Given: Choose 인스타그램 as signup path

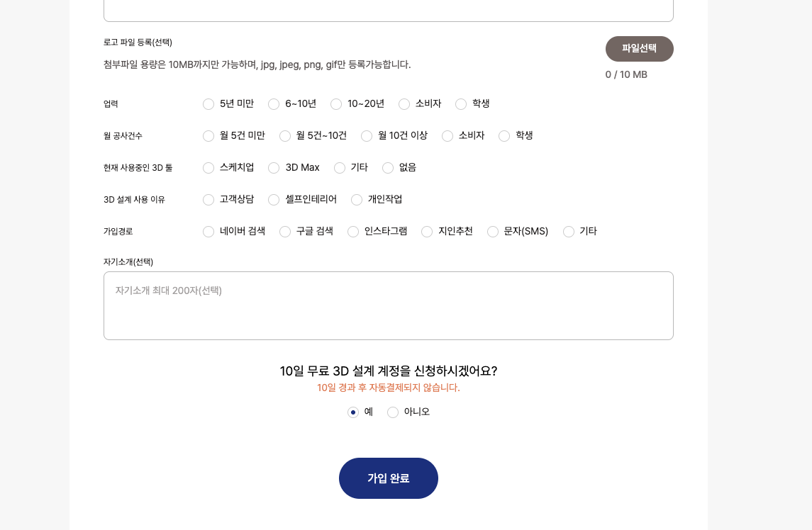Looking at the screenshot, I should [353, 232].
